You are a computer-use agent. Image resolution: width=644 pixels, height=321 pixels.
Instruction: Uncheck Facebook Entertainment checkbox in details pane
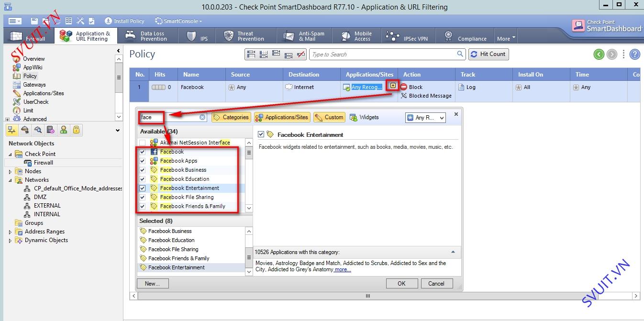(x=261, y=134)
